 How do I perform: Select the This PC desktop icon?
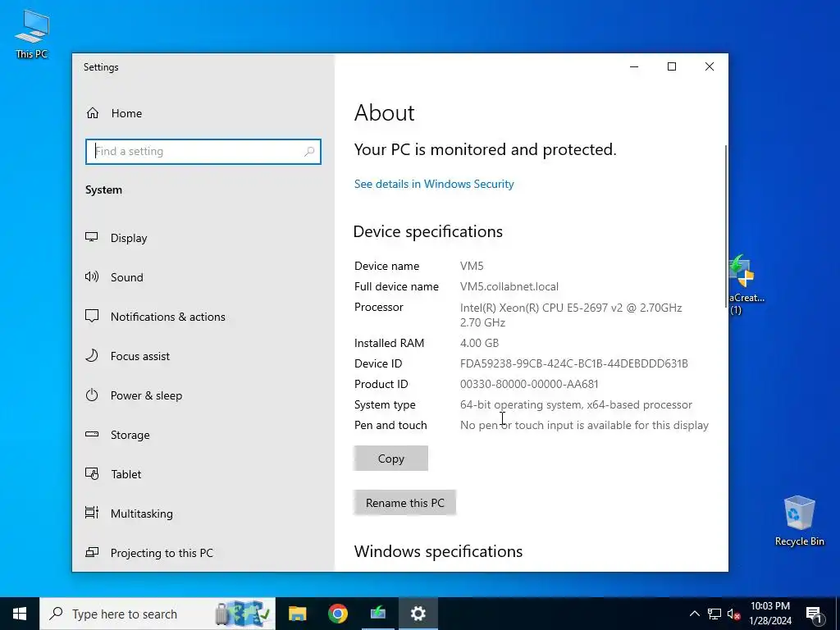click(32, 34)
